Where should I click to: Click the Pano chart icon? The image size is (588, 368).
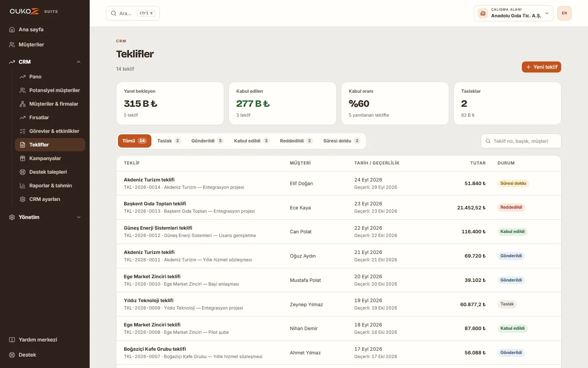click(x=22, y=77)
